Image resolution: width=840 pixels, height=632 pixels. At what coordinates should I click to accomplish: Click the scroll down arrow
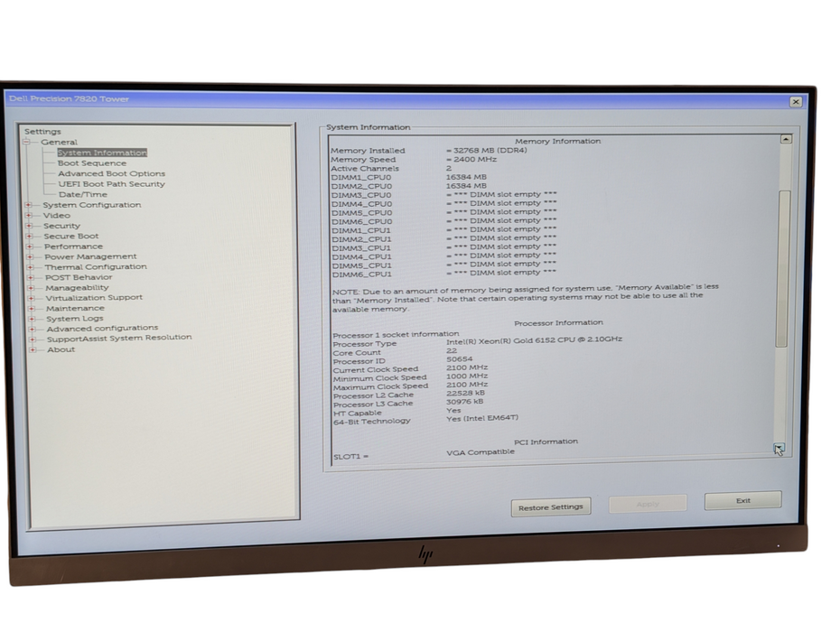[779, 448]
